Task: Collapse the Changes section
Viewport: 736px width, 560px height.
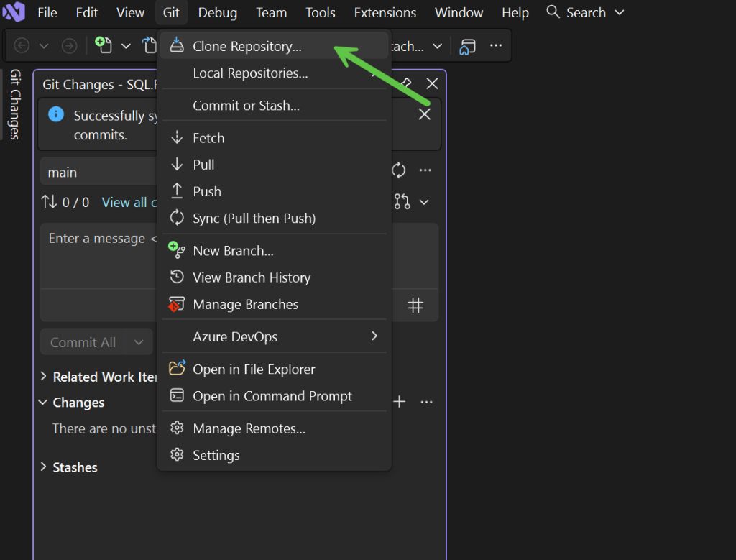Action: pyautogui.click(x=42, y=403)
